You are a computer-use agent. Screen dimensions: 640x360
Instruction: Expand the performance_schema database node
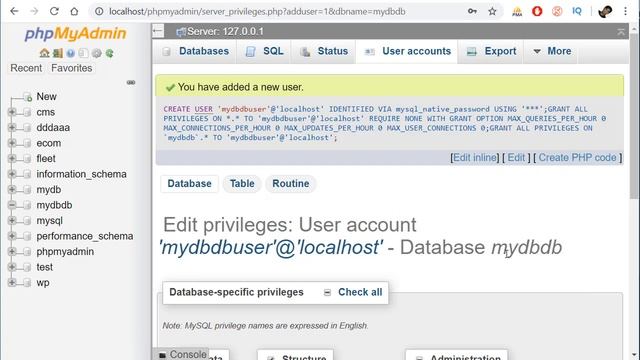[12, 236]
